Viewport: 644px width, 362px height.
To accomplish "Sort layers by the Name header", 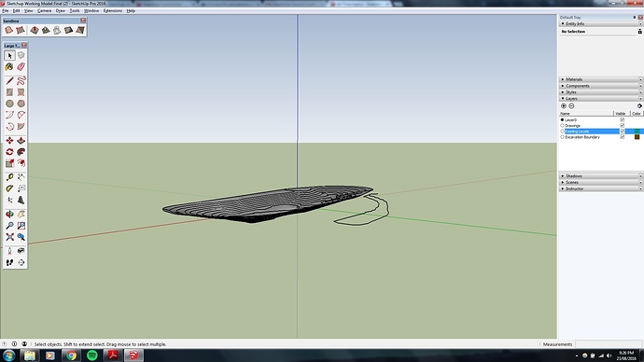I will (x=586, y=113).
